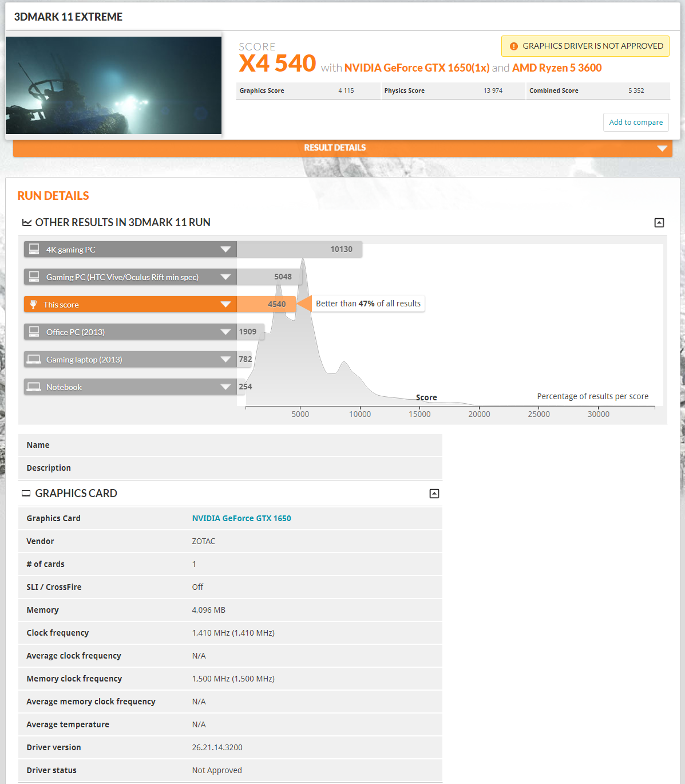Expand the 4K gaming PC dropdown arrow
Viewport: 685px width, 784px height.
(x=225, y=250)
